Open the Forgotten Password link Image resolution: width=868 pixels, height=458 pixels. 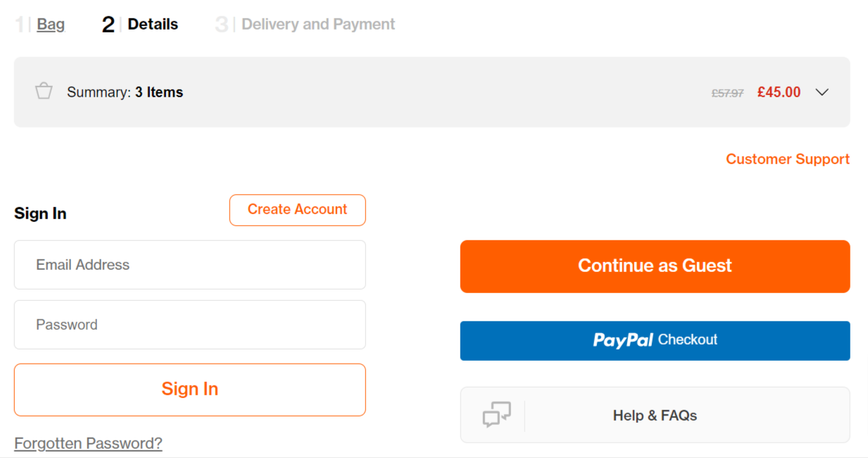tap(88, 443)
